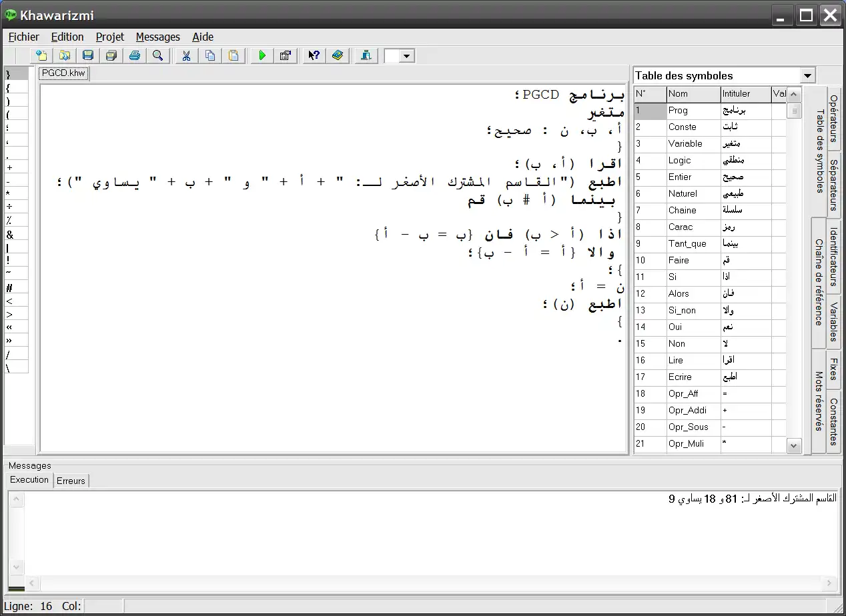Viewport: 846px width, 616px height.
Task: Insert the backslash \ symbol
Action: 16,367
